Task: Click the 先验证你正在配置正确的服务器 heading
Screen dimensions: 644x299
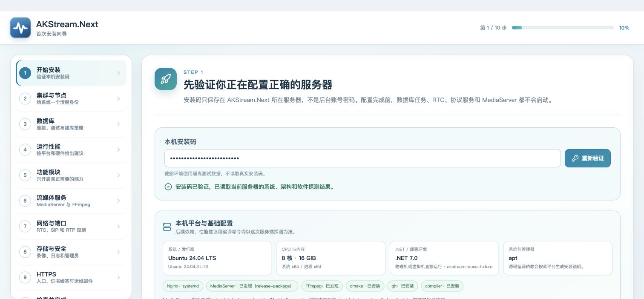Action: point(258,84)
